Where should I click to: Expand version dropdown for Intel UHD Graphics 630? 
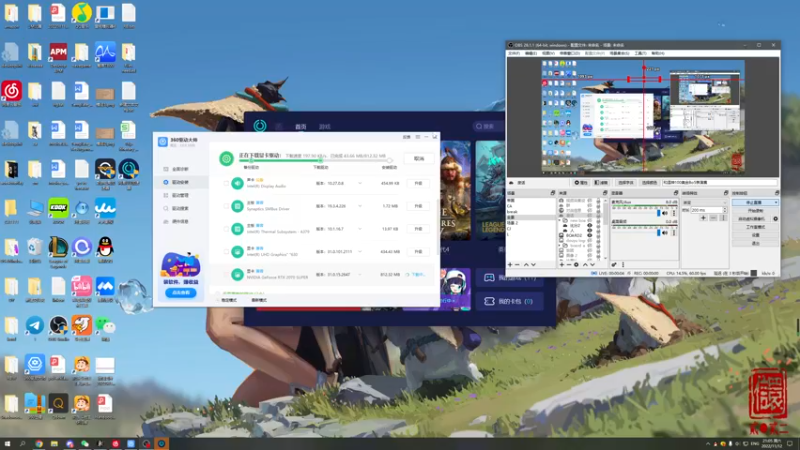point(360,252)
